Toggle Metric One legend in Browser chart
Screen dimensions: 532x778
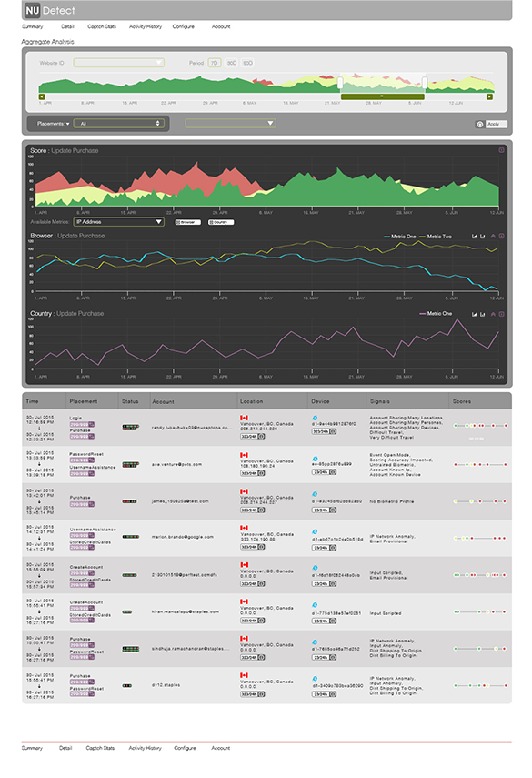[399, 237]
